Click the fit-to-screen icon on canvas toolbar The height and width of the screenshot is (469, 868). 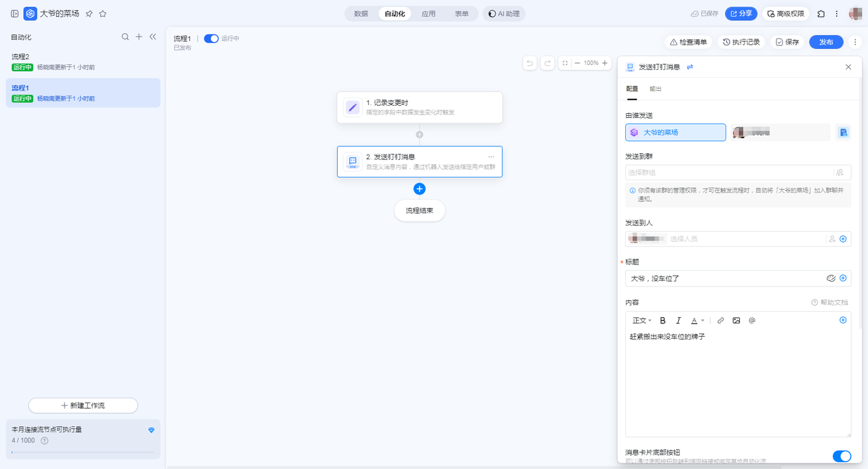click(565, 63)
